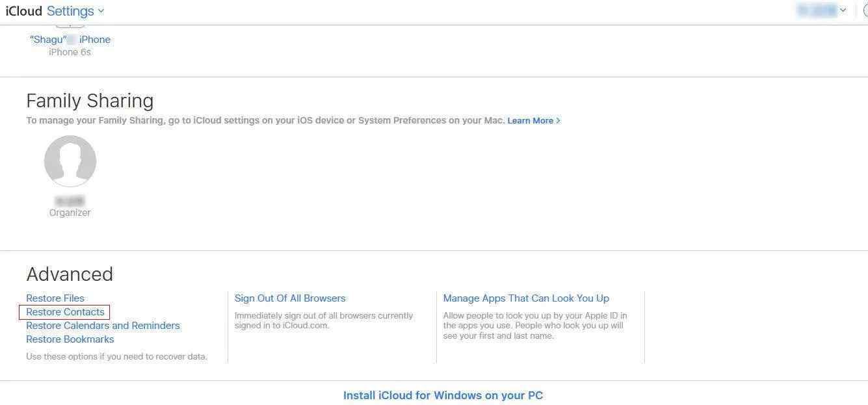Image resolution: width=868 pixels, height=405 pixels.
Task: Click the iCloud logo text
Action: 23,11
